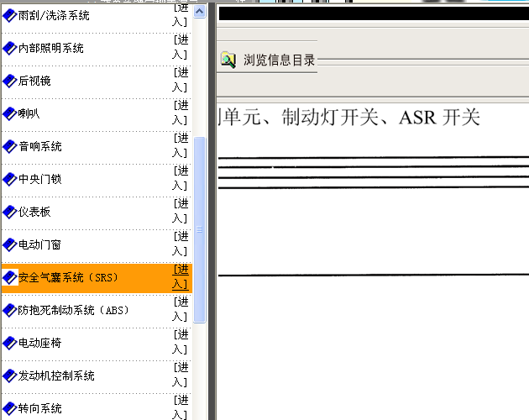This screenshot has height=420, width=529.
Task: Click the book icon beside 防抱死制动系统（ABS）
Action: (x=9, y=310)
